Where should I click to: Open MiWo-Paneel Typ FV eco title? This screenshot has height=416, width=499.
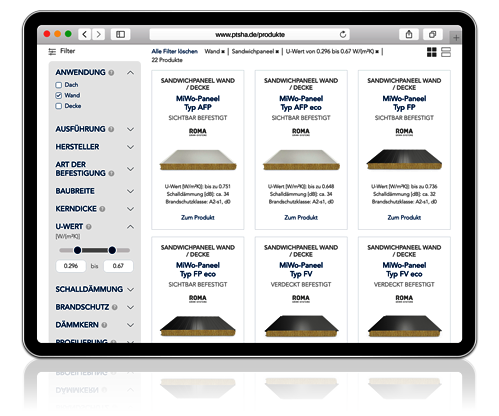point(404,270)
